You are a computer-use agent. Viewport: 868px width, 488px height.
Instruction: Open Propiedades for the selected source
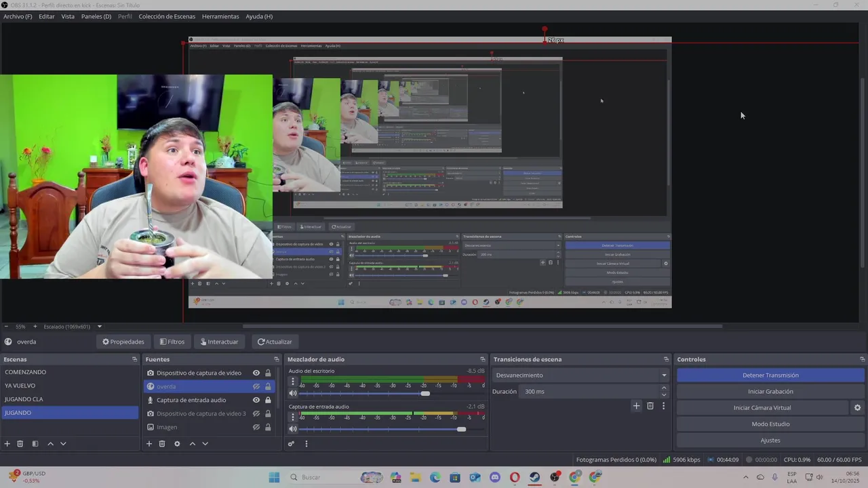(x=123, y=342)
